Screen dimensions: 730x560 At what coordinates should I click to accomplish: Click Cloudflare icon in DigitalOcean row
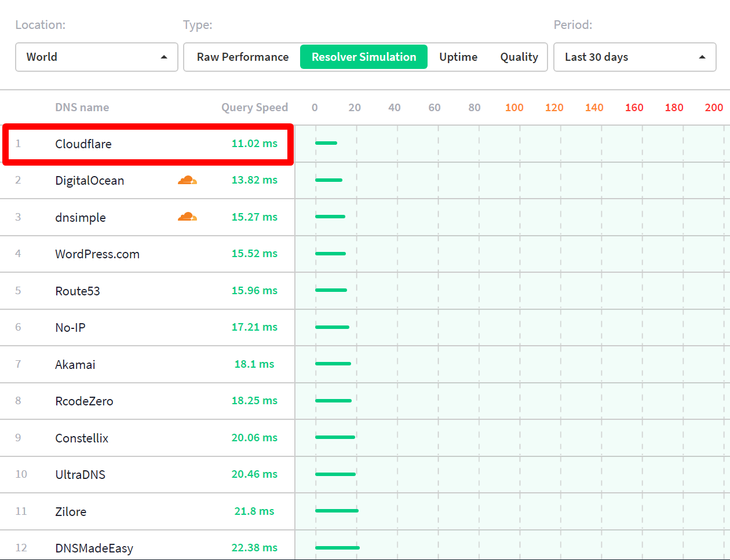pos(187,180)
